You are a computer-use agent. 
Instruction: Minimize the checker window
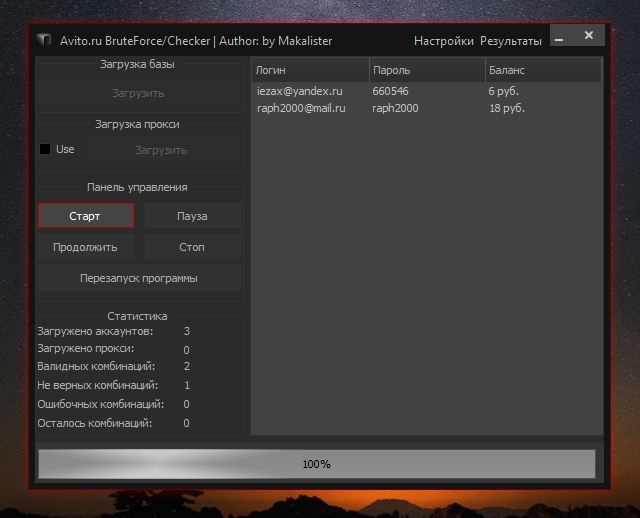[x=559, y=39]
